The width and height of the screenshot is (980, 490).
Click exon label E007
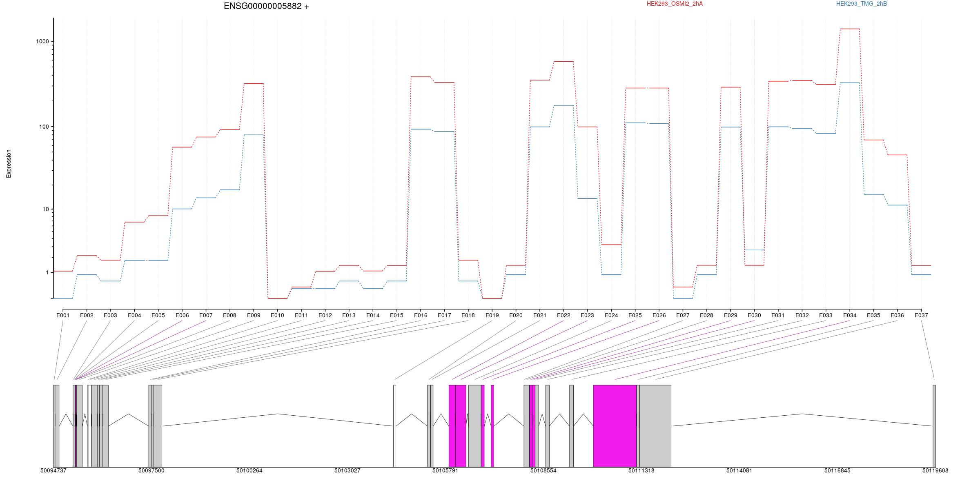point(206,315)
